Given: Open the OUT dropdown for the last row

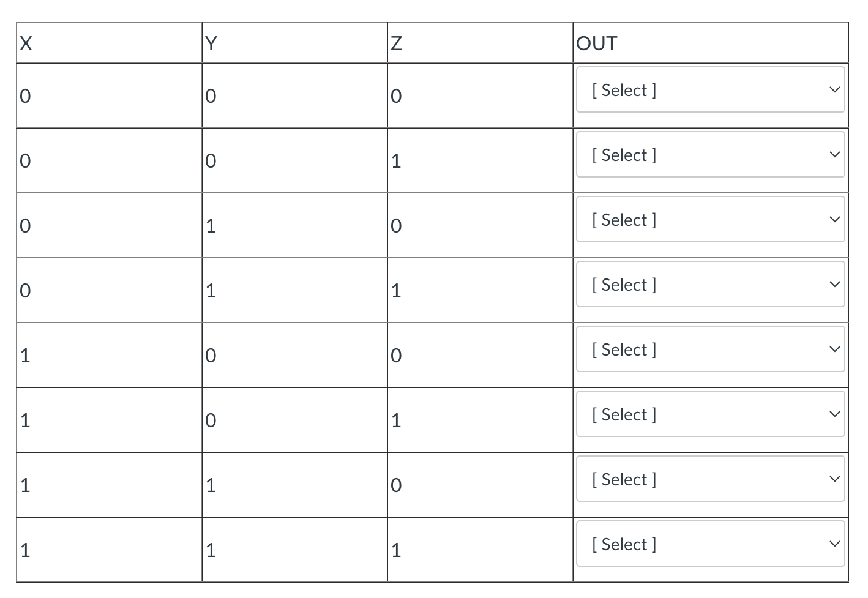Looking at the screenshot, I should [710, 544].
